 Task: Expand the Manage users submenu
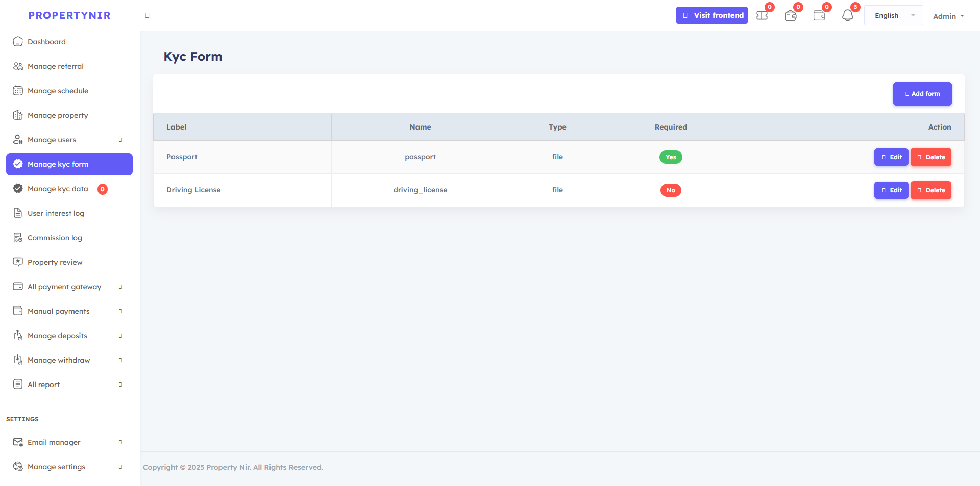point(120,140)
